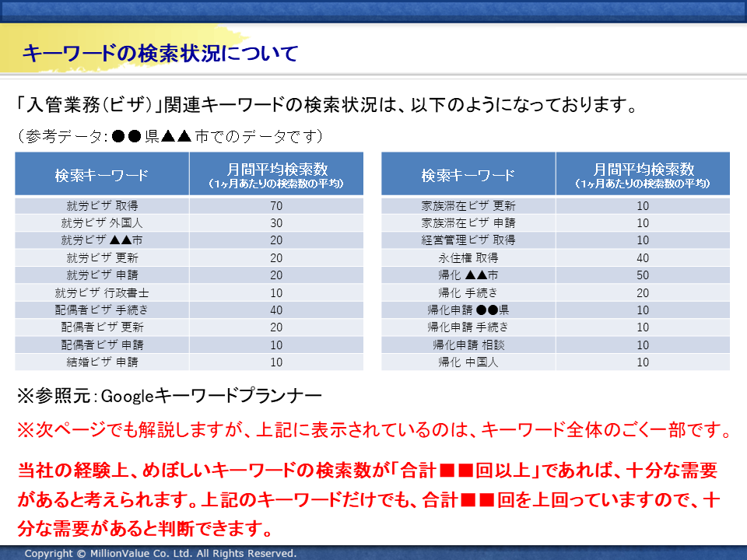Click the red note starting ※次ページでも解説しますが
The width and height of the screenshot is (747, 560).
tap(374, 430)
